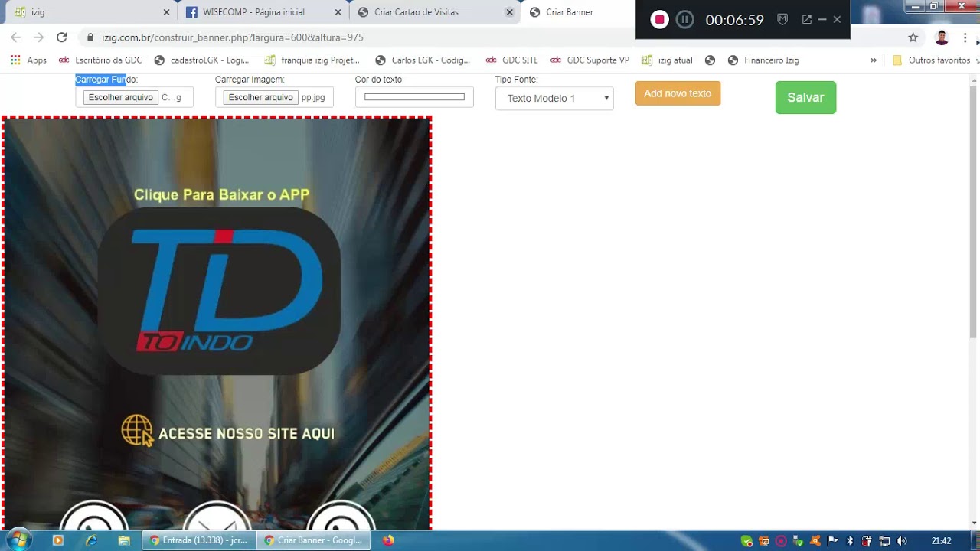
Task: Pause the screen recording
Action: [685, 20]
